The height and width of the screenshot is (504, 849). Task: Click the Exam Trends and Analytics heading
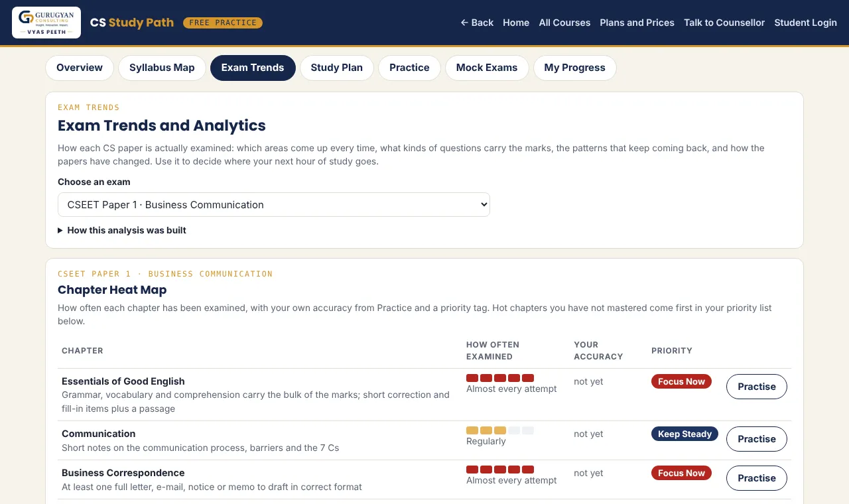pyautogui.click(x=162, y=125)
